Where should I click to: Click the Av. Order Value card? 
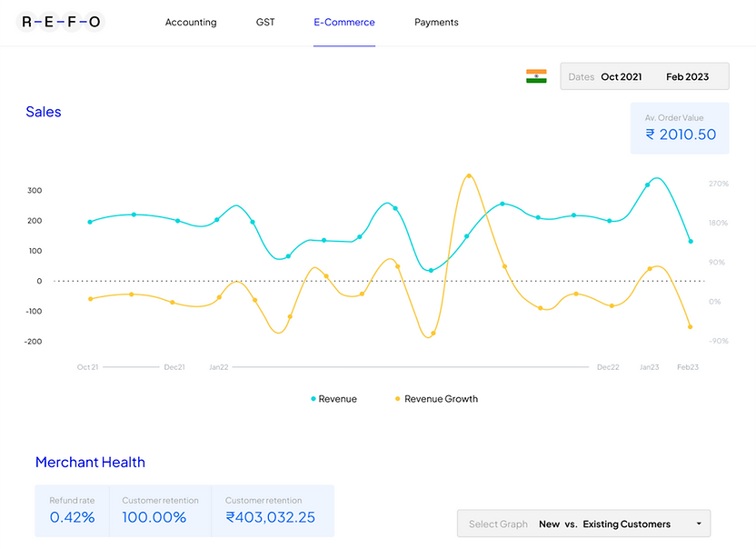[680, 127]
